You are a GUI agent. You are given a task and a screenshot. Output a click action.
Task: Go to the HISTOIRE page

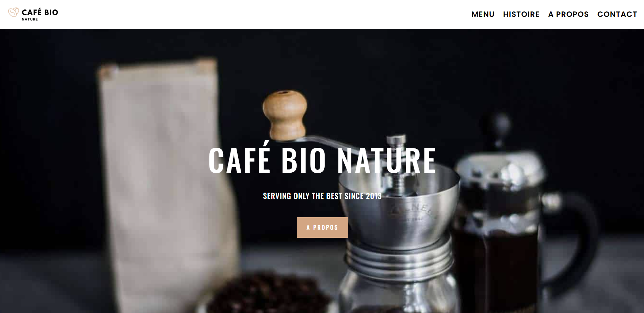coord(521,15)
